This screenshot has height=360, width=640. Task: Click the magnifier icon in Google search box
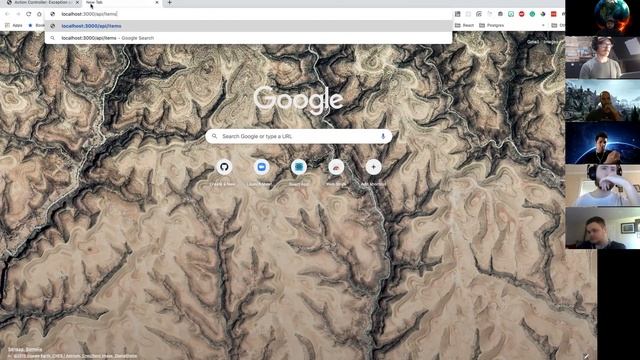click(x=215, y=136)
